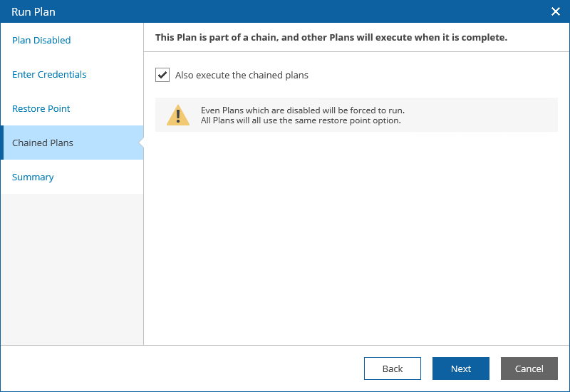The width and height of the screenshot is (570, 392).
Task: Uncheck the chained plans checkbox box
Action: 162,75
